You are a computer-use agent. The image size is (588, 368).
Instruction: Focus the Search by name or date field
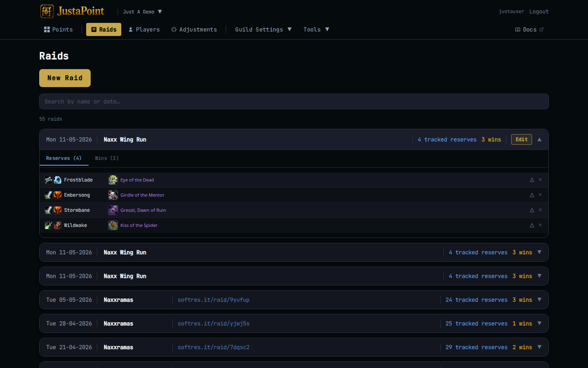pyautogui.click(x=294, y=101)
